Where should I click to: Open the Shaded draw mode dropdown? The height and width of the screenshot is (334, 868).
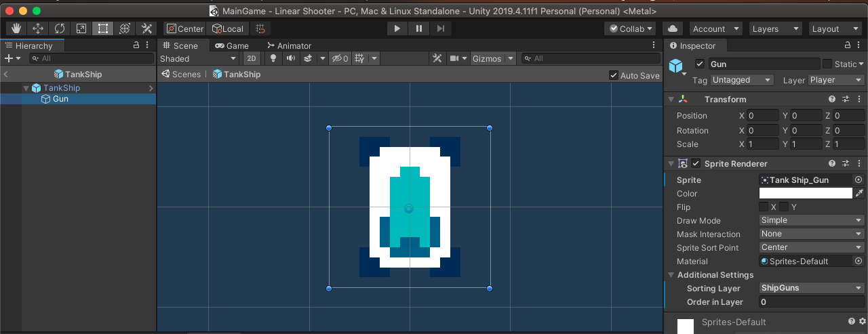coord(199,58)
